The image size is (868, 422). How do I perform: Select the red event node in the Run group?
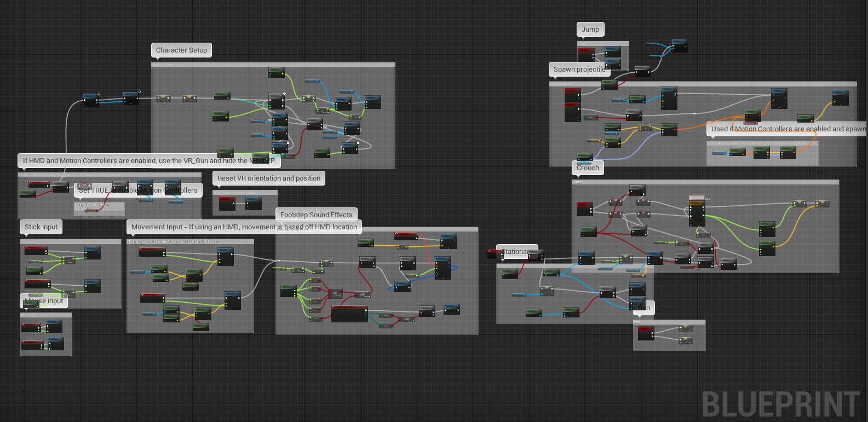pos(646,333)
